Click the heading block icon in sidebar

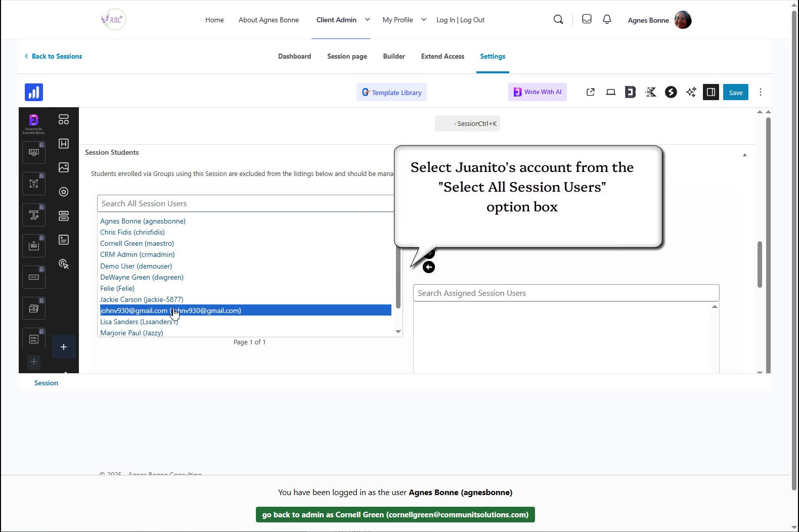pyautogui.click(x=64, y=144)
